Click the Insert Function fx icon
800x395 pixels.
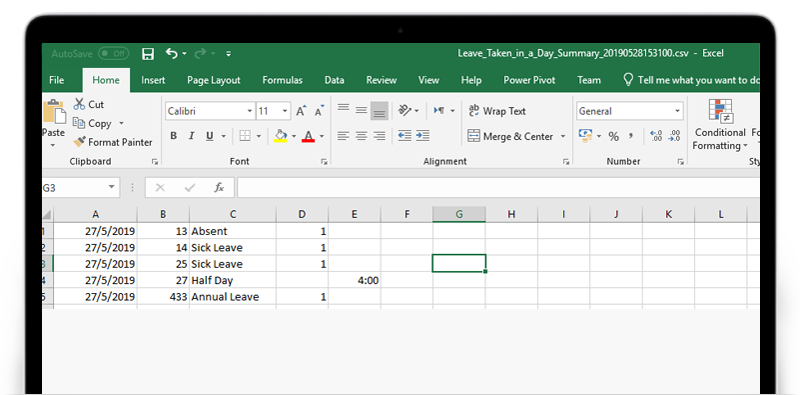coord(219,188)
